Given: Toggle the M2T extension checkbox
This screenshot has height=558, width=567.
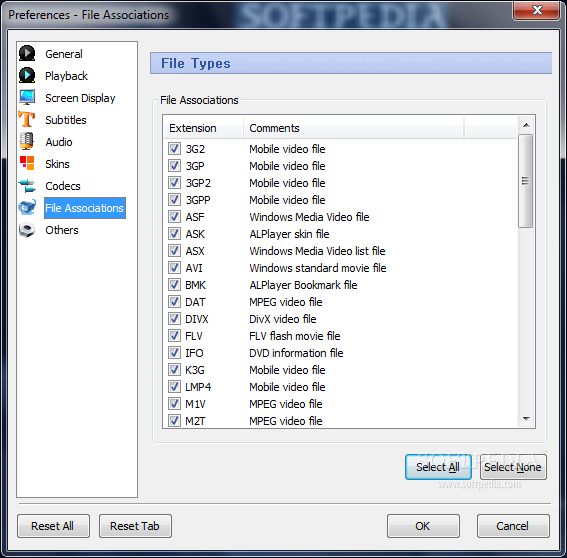Looking at the screenshot, I should [174, 421].
